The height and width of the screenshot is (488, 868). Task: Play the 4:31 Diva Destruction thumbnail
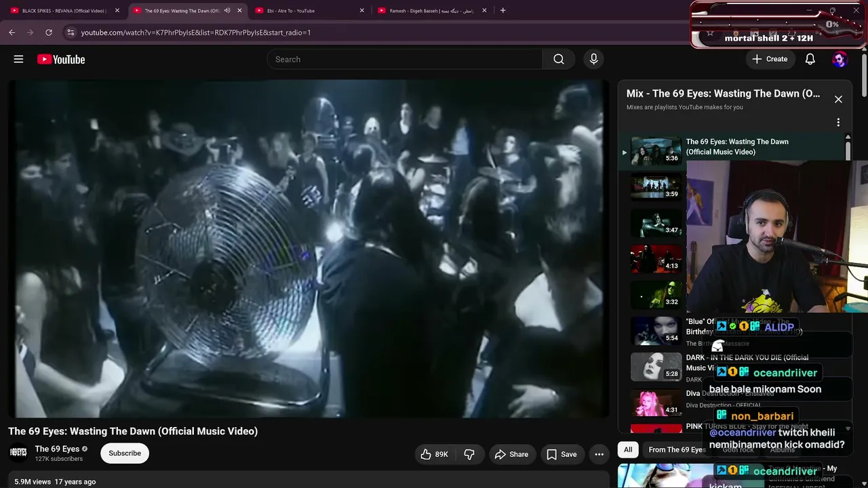656,403
